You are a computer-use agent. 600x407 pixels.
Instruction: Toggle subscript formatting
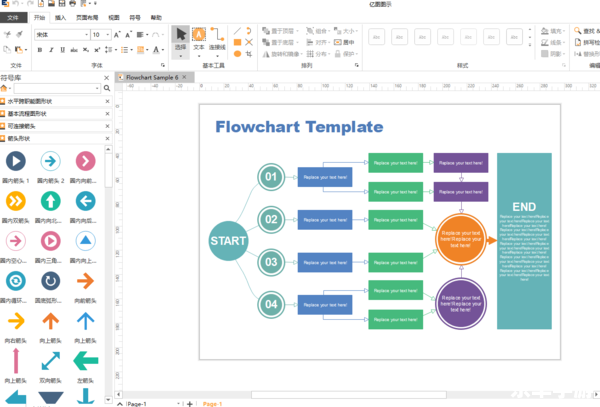86,50
